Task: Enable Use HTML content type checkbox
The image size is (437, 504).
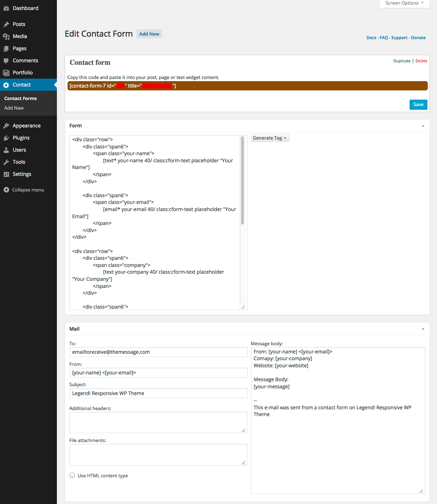Action: pyautogui.click(x=72, y=475)
